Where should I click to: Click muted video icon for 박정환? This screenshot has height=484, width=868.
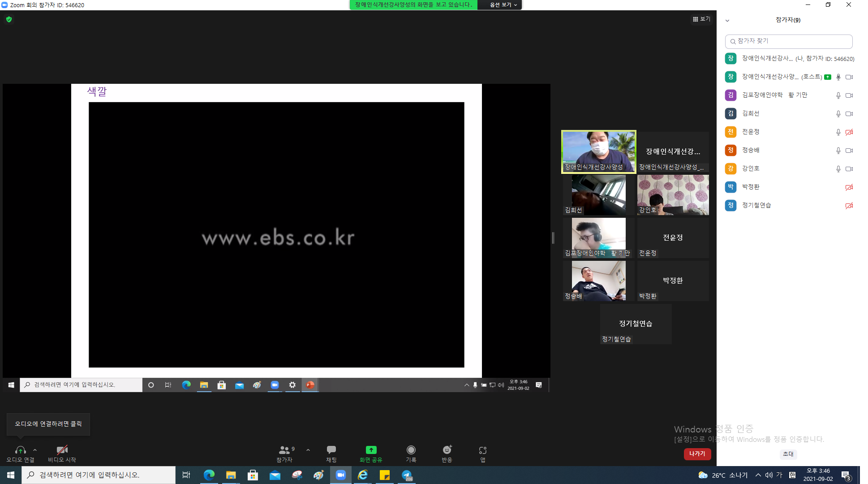tap(849, 187)
